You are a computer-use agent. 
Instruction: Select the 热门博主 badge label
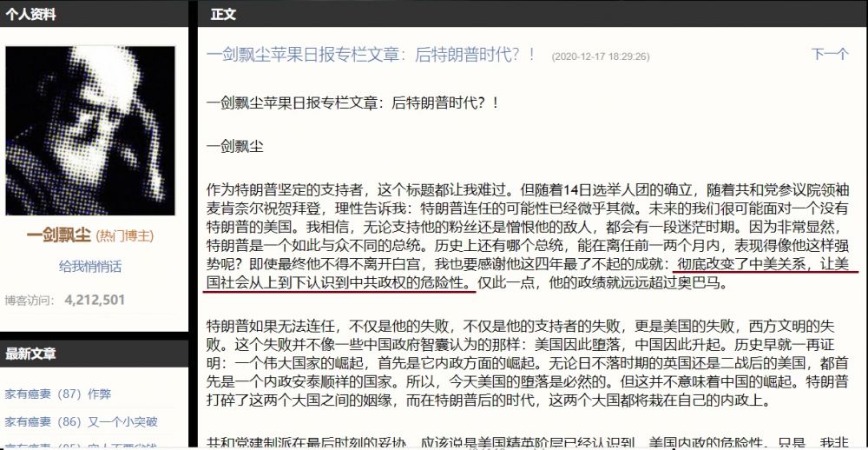click(x=124, y=236)
